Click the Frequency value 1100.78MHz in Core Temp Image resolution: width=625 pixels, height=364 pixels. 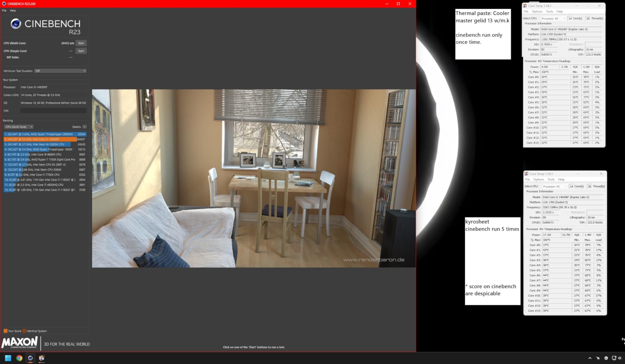pos(571,39)
